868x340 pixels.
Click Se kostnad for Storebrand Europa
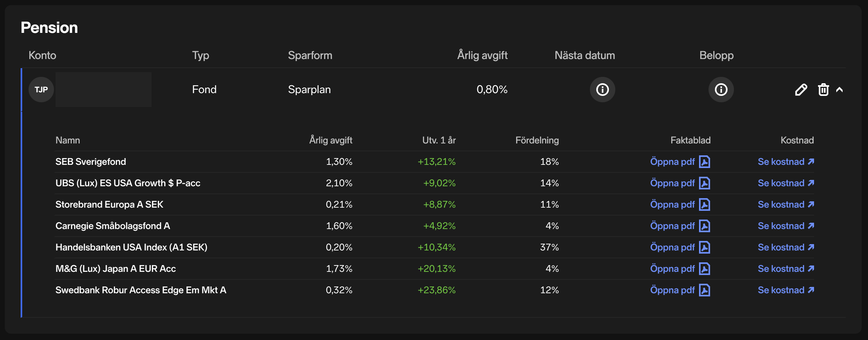click(x=785, y=204)
